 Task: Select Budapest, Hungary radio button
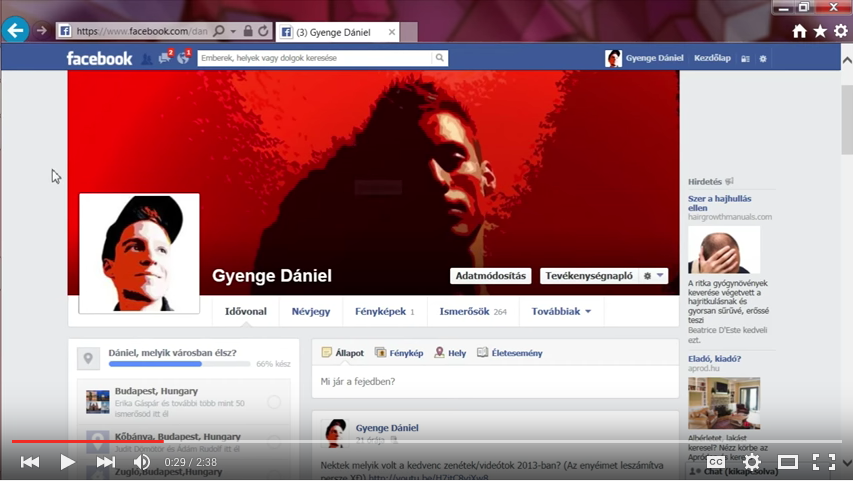pos(274,402)
